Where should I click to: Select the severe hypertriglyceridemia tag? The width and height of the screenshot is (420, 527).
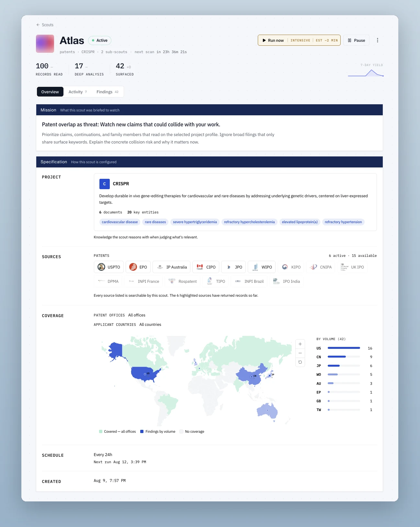(x=195, y=222)
